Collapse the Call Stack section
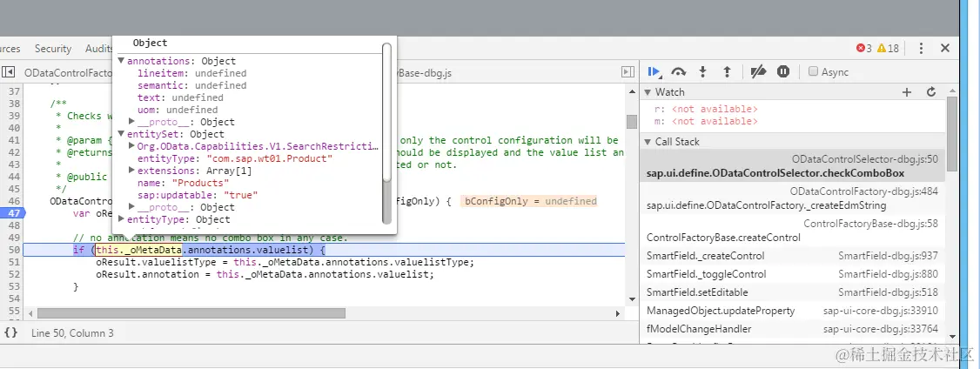This screenshot has height=369, width=980. pos(648,142)
